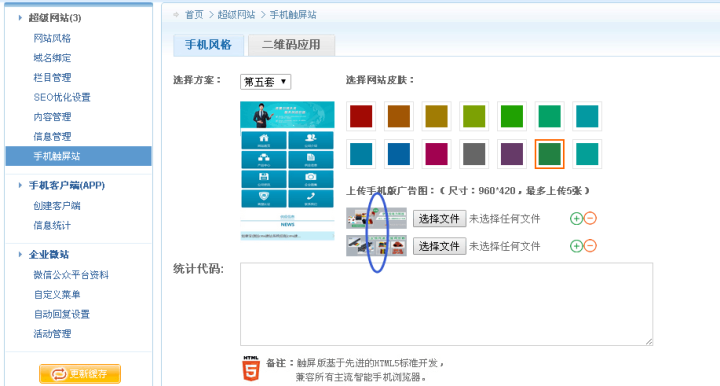Add ad image row via second plus icon
Image resolution: width=720 pixels, height=386 pixels.
coord(576,246)
